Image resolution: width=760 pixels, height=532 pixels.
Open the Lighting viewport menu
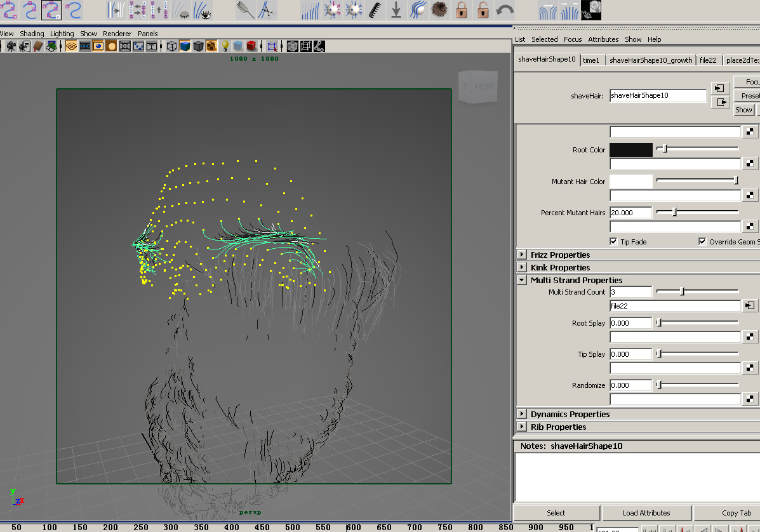(x=62, y=34)
